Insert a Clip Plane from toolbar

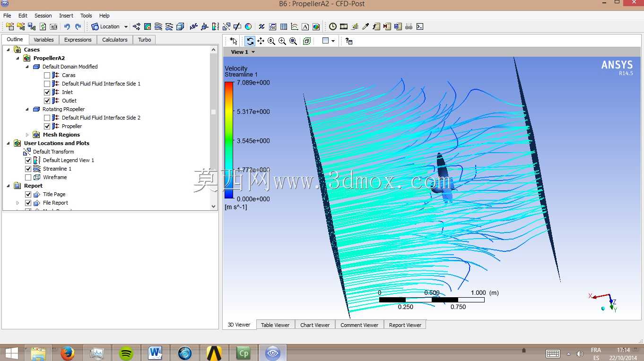pos(237,26)
